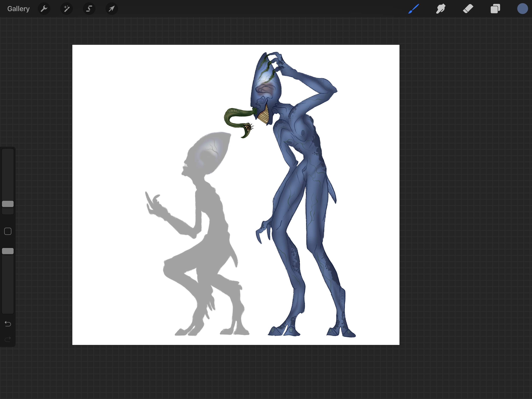The image size is (532, 399).
Task: Select the Paint brush tool
Action: (x=413, y=9)
